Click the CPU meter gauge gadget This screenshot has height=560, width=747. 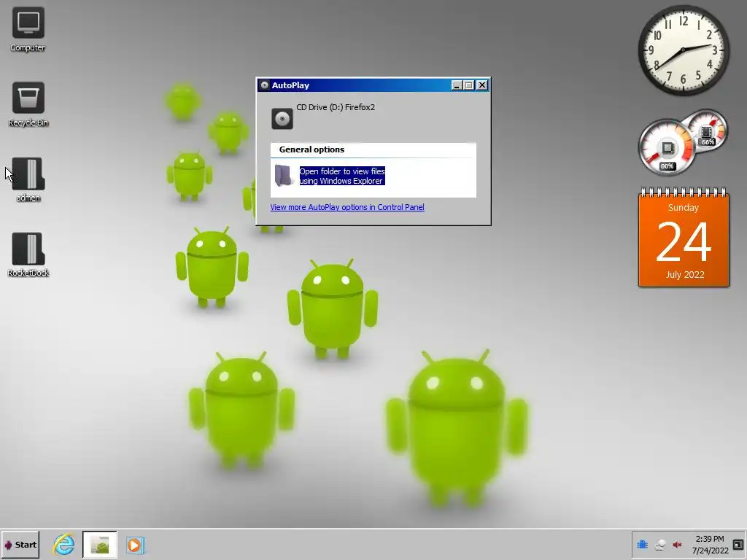tap(667, 148)
